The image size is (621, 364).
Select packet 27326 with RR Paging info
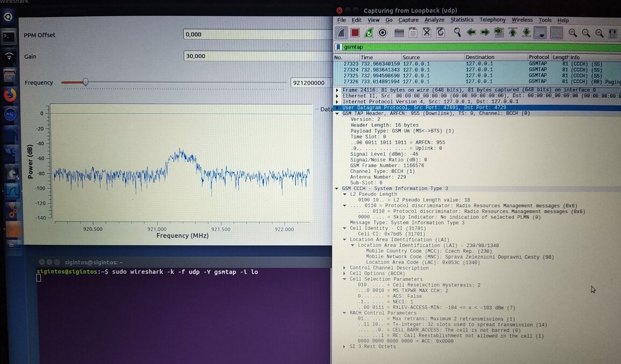(x=477, y=82)
